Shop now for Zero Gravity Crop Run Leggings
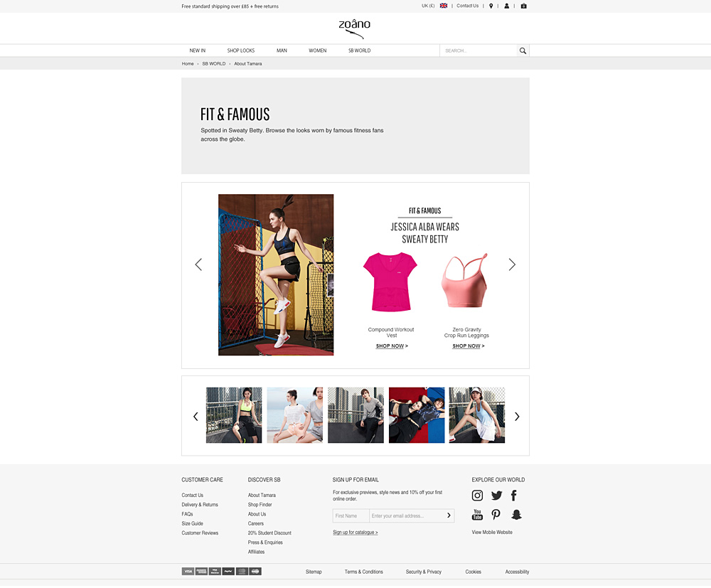The height and width of the screenshot is (588, 711). click(469, 346)
